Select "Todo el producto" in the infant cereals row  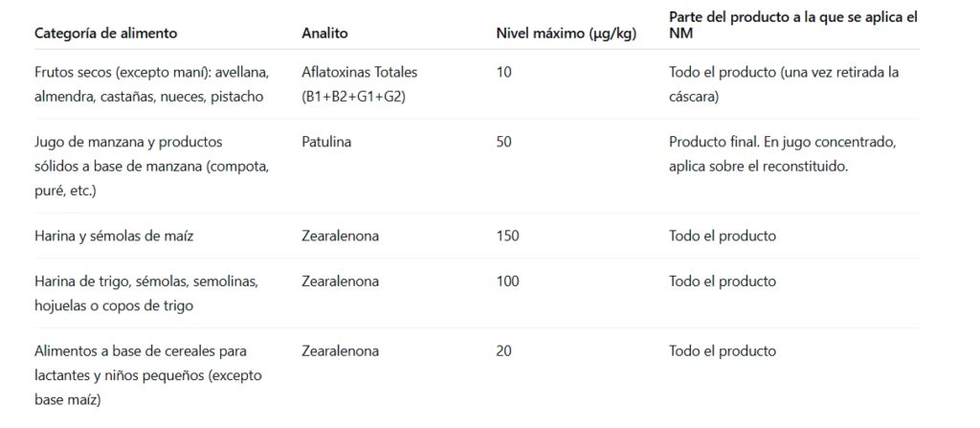[723, 351]
